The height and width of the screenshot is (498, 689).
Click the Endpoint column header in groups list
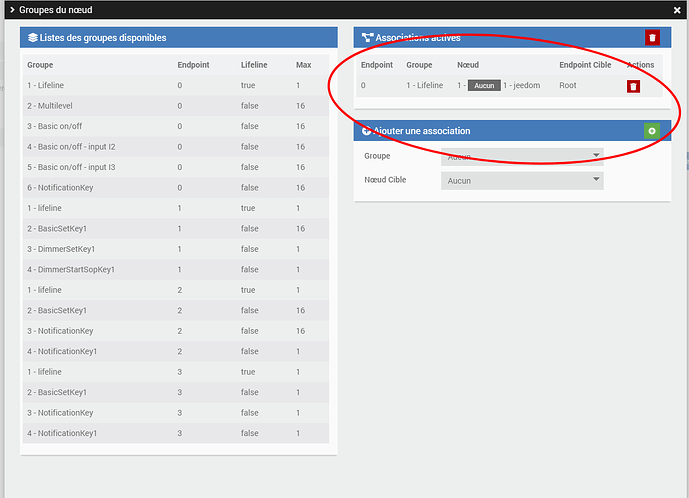point(193,65)
